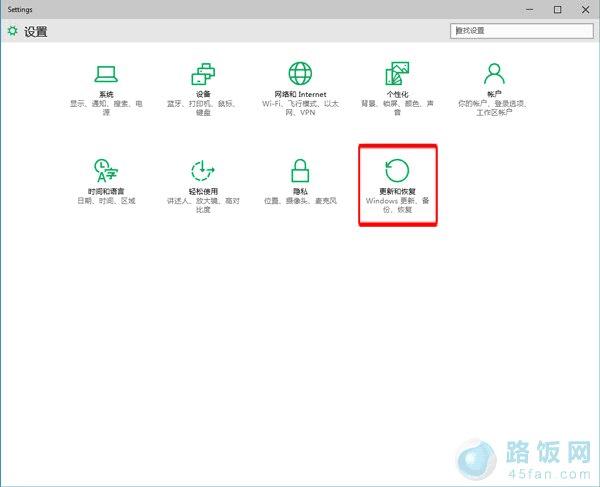Open the 系统 (System) laptop icon
The width and height of the screenshot is (600, 487).
(x=106, y=74)
